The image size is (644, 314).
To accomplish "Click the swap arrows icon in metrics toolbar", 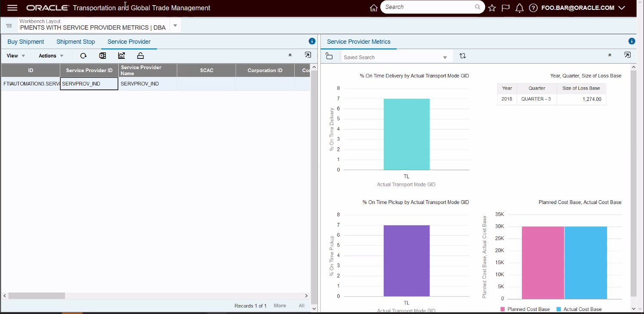I will click(x=462, y=56).
